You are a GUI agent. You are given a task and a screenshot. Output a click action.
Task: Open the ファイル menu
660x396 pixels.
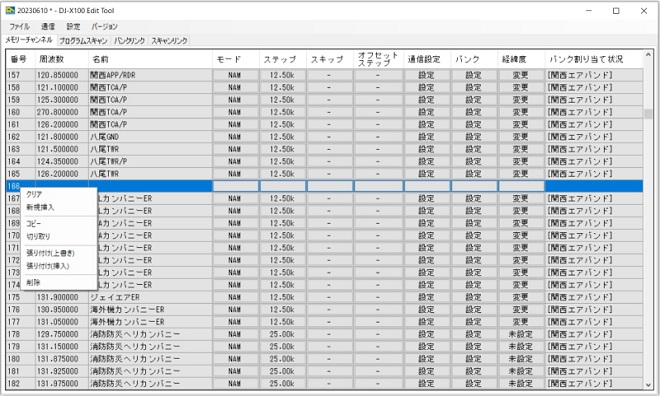coord(19,27)
